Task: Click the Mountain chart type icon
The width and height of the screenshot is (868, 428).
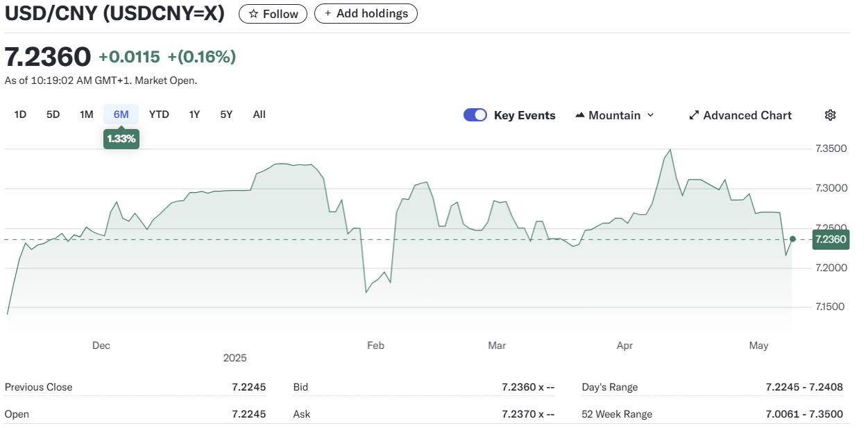Action: coord(580,115)
